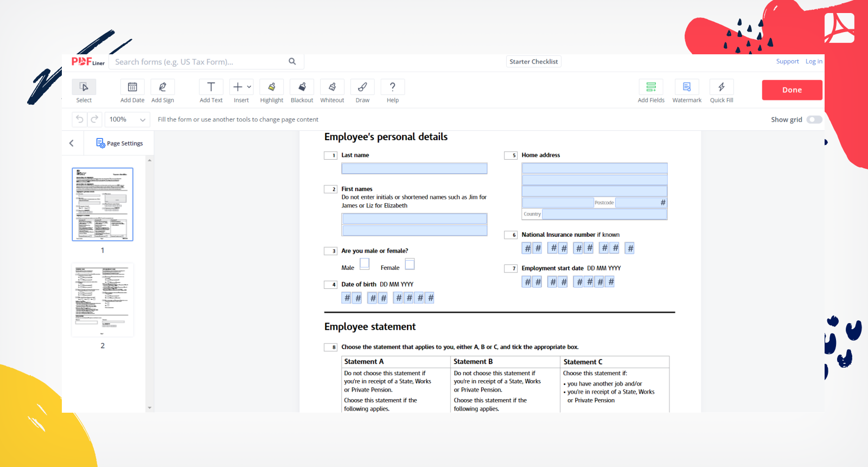Click the Add Date calendar icon
The width and height of the screenshot is (868, 467).
pyautogui.click(x=132, y=87)
